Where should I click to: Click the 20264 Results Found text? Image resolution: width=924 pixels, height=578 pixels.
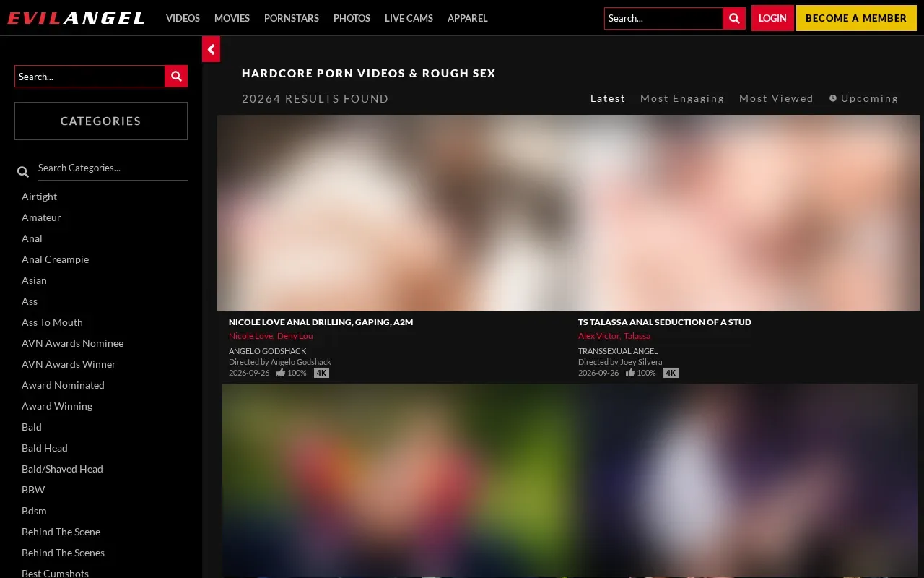click(315, 98)
